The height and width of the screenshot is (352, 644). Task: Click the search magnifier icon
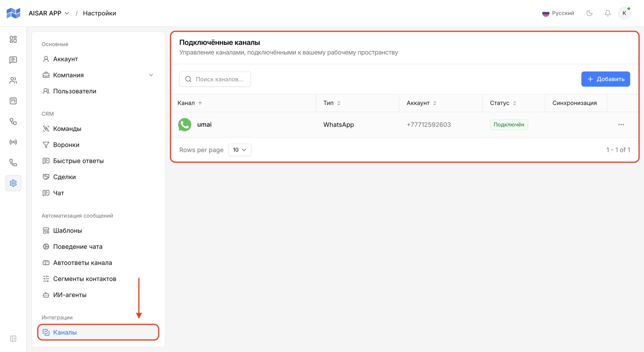coord(188,79)
